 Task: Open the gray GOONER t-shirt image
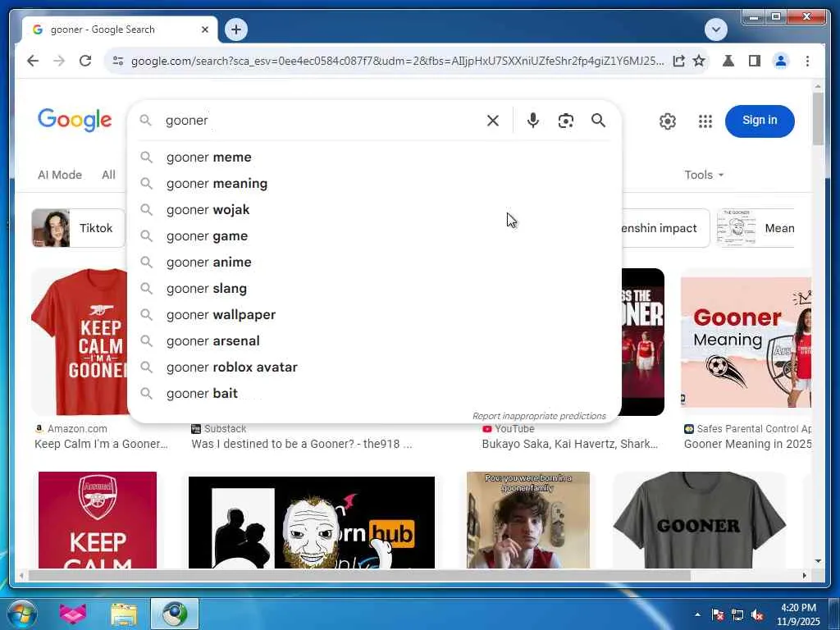699,519
